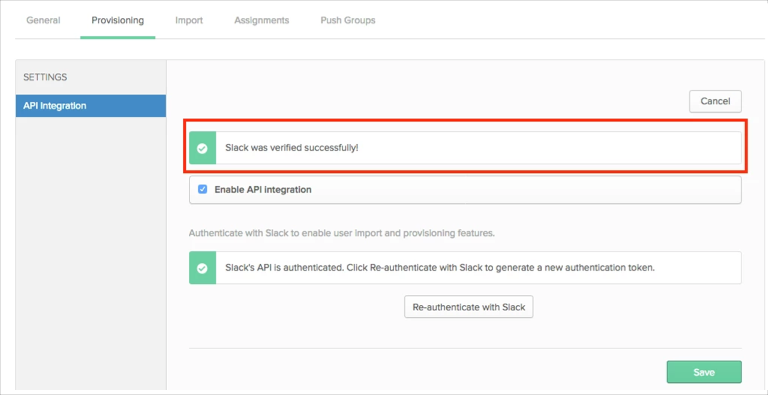
Task: Click green checkmark icon beside API authenticated message
Action: pyautogui.click(x=202, y=268)
